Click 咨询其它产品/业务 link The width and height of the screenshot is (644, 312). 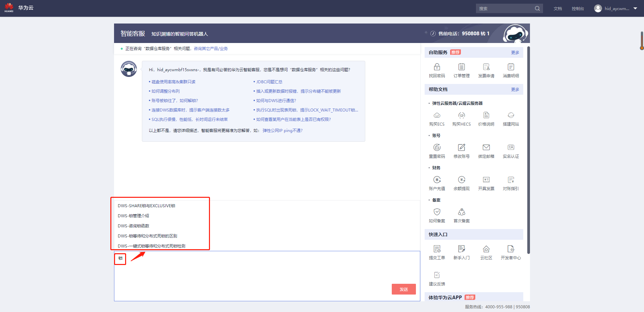(211, 49)
